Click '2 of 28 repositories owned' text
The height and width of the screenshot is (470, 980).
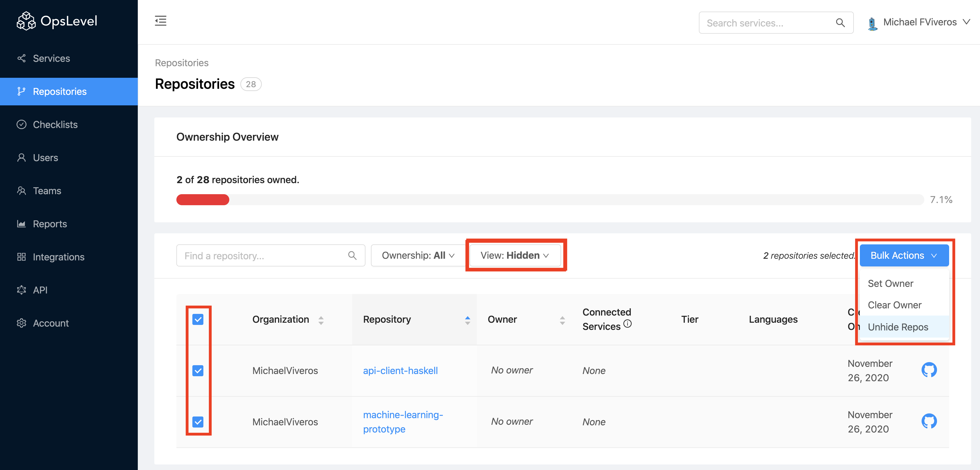click(x=238, y=180)
